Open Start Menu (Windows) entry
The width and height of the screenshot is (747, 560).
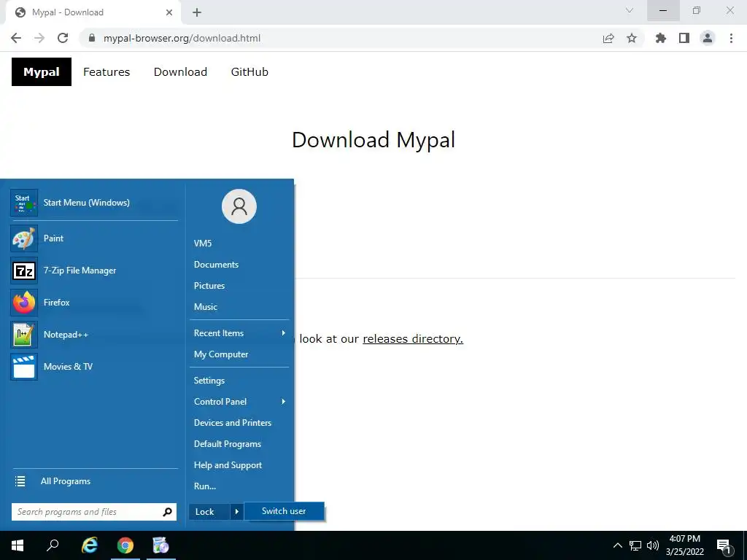(x=86, y=203)
